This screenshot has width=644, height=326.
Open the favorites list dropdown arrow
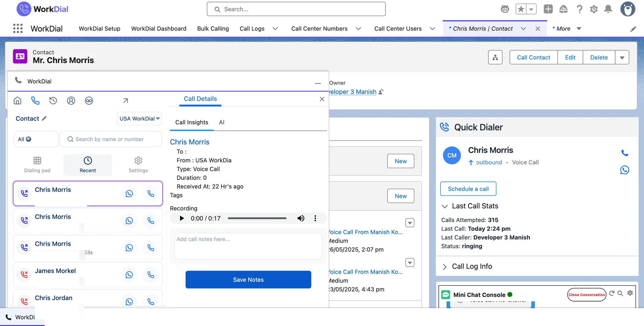pos(531,9)
